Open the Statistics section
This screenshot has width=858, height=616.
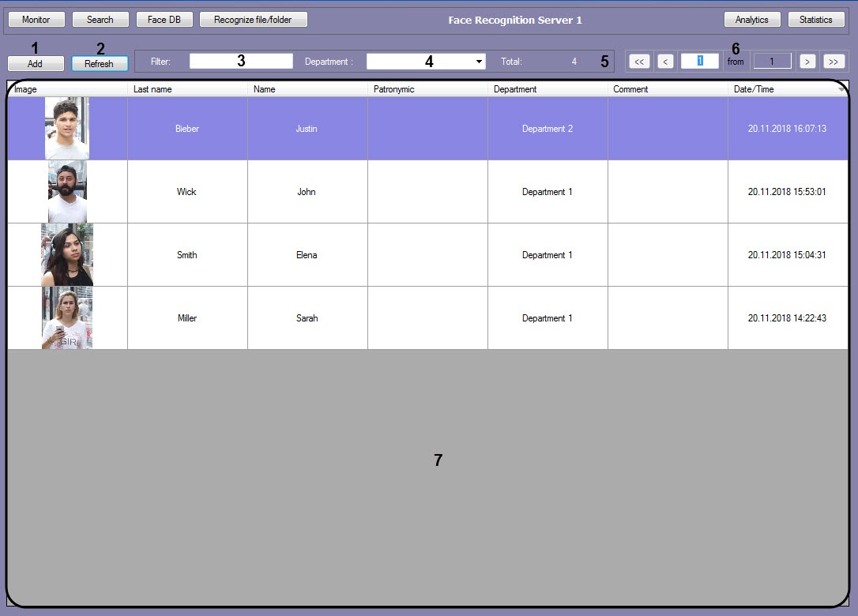coord(815,20)
